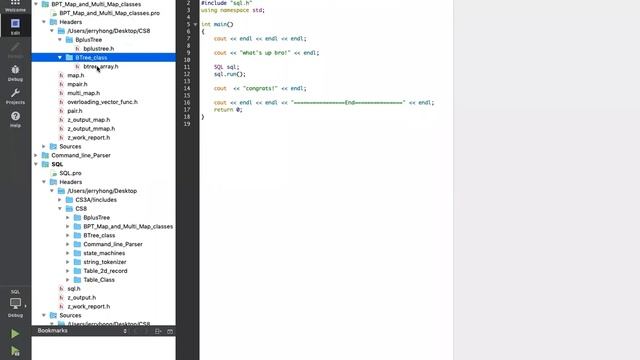
Task: Select the BTree_class folder under SQL CS8
Action: pyautogui.click(x=99, y=236)
